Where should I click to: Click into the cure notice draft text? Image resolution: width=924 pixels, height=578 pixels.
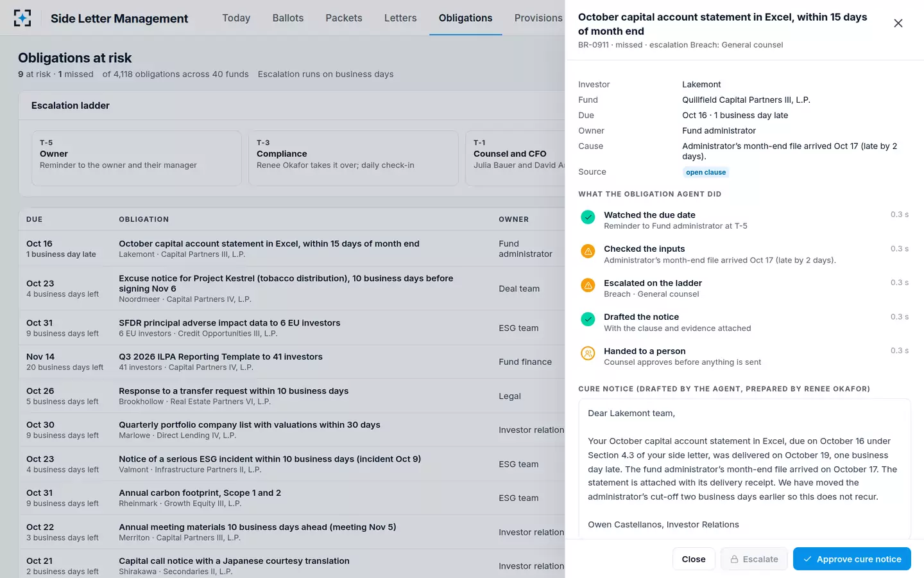(x=744, y=469)
